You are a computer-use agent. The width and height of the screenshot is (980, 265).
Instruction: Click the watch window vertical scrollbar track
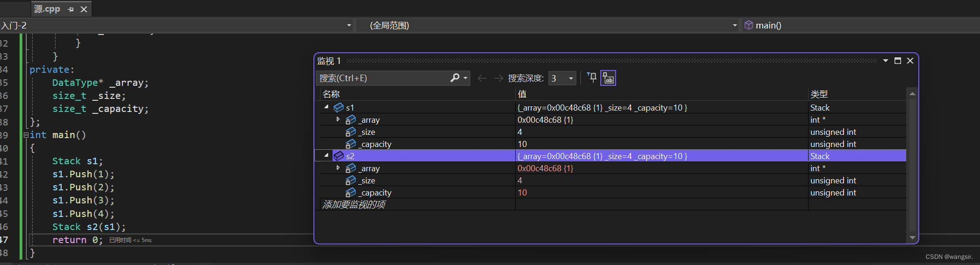912,165
